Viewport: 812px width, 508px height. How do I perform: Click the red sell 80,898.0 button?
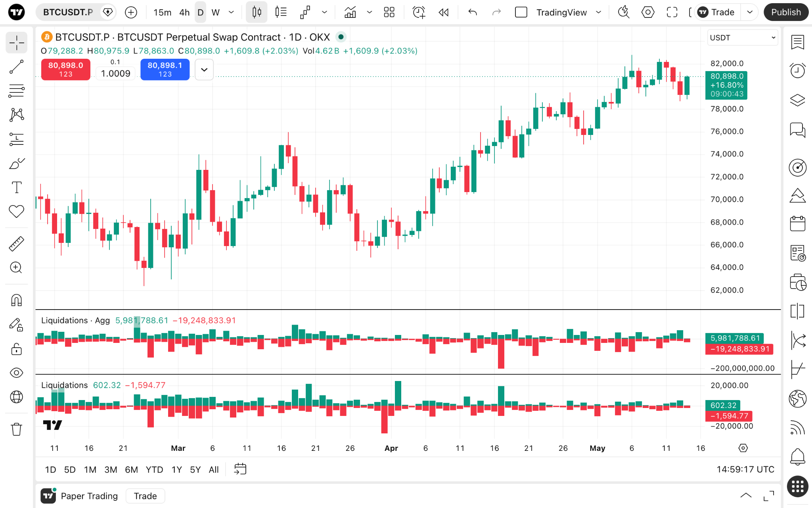[66, 69]
